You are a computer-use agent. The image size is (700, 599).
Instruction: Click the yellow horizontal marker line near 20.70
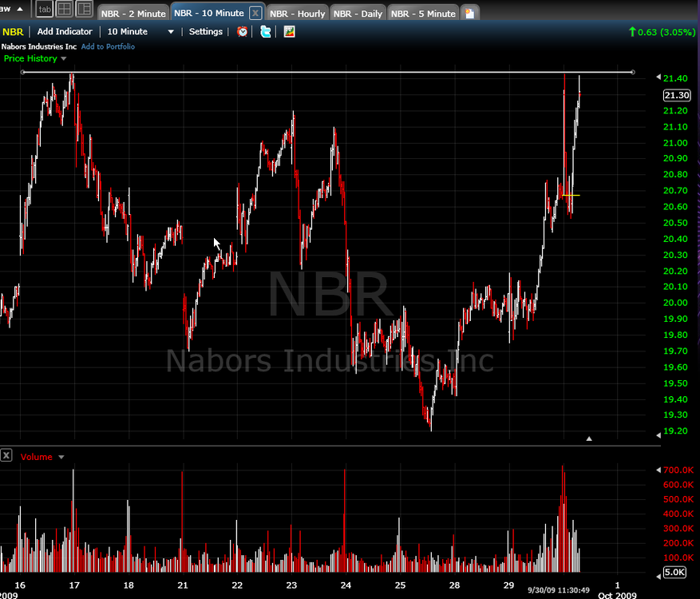[571, 195]
